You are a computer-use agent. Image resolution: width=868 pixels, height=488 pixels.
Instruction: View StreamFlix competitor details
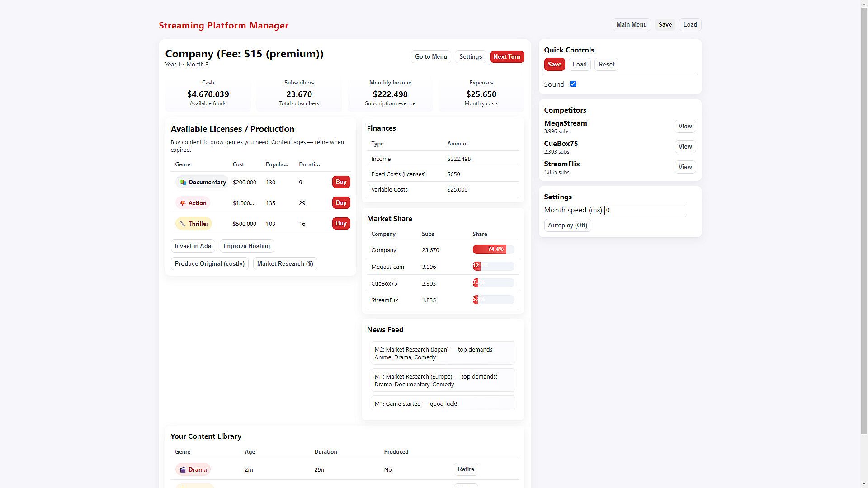684,167
